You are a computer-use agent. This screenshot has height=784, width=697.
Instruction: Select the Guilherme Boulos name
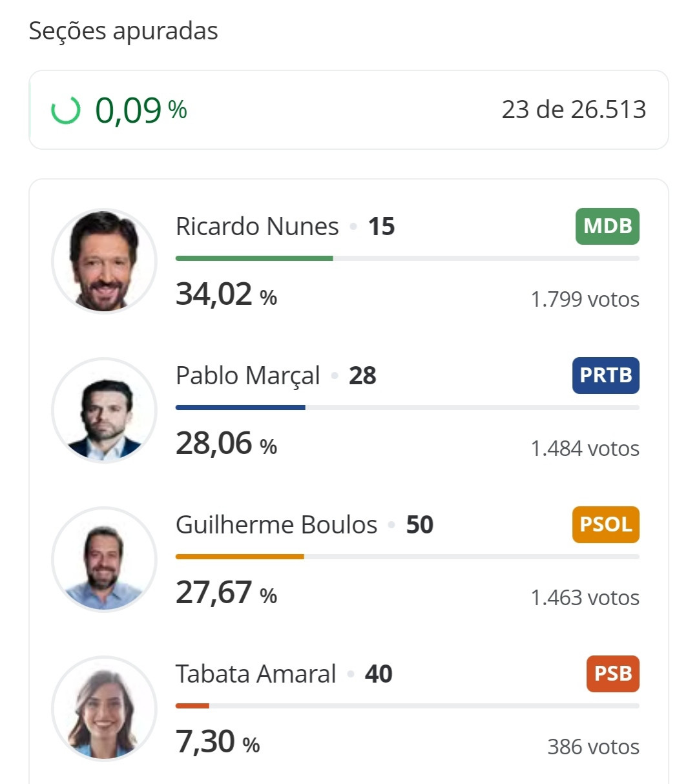[x=276, y=525]
